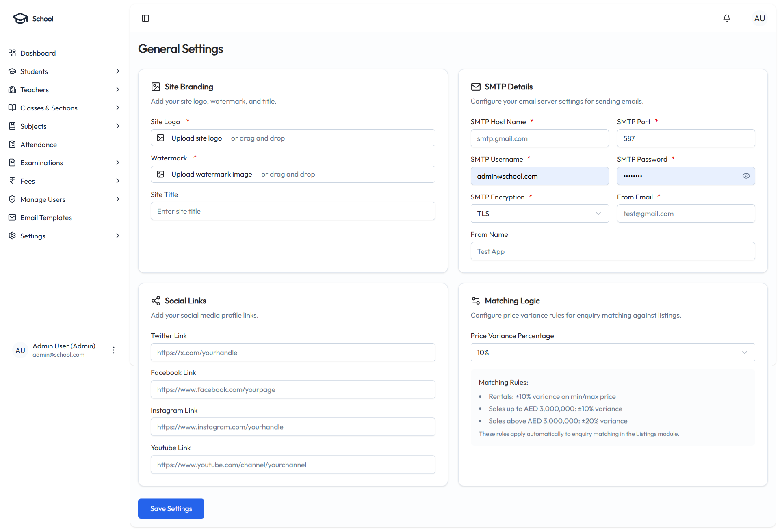Open Price Variance Percentage dropdown
The height and width of the screenshot is (532, 780).
pyautogui.click(x=612, y=353)
